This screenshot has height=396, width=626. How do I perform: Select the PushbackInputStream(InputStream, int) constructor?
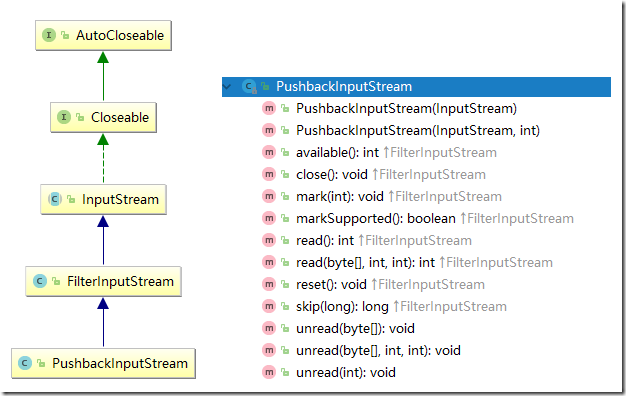tap(418, 131)
